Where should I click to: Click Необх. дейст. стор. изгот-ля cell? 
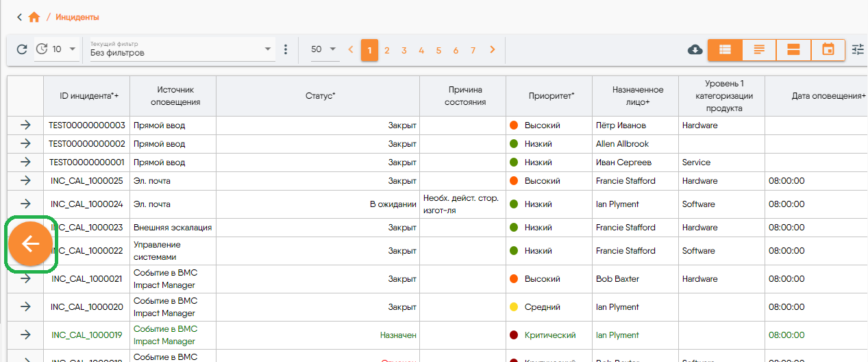click(x=462, y=204)
